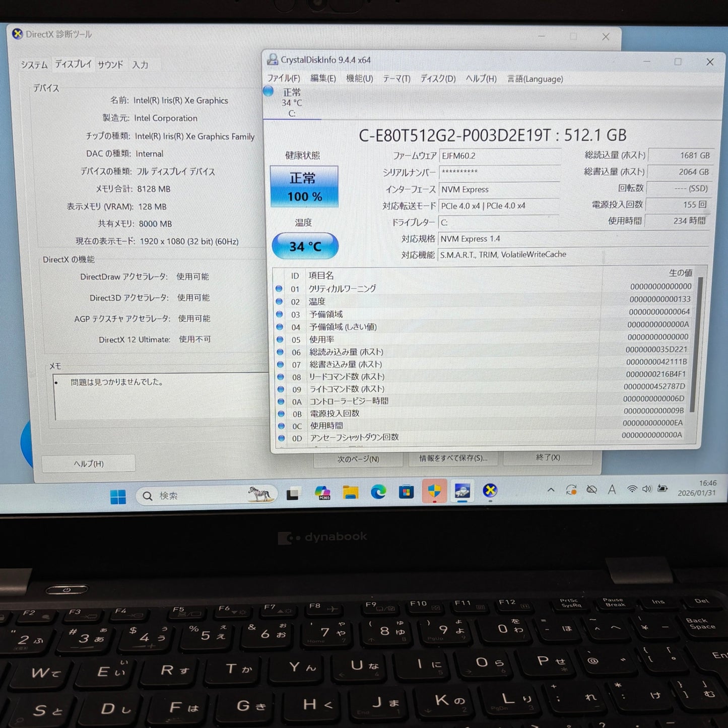Click 終了(X) button in DirectX tool
Viewport: 728px width, 728px height.
pos(548,457)
